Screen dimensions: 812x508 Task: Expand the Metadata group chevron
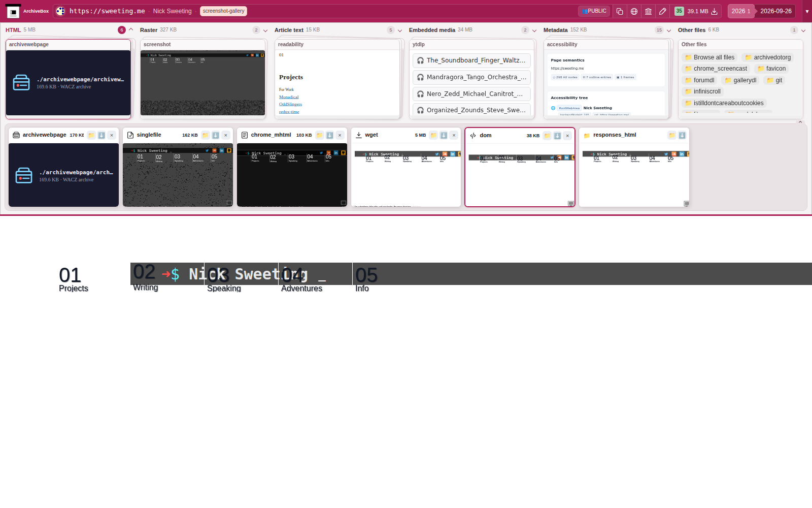(x=669, y=30)
